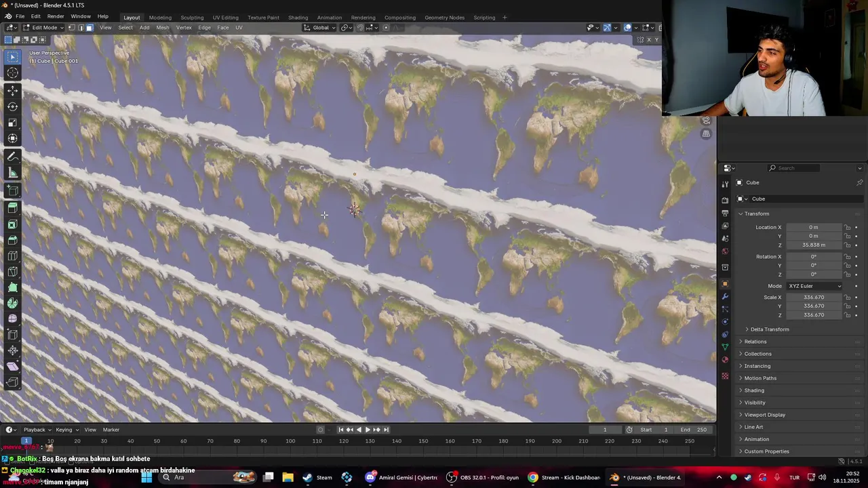This screenshot has height=488, width=868.
Task: Choose the Poly Build tool
Action: tap(13, 287)
